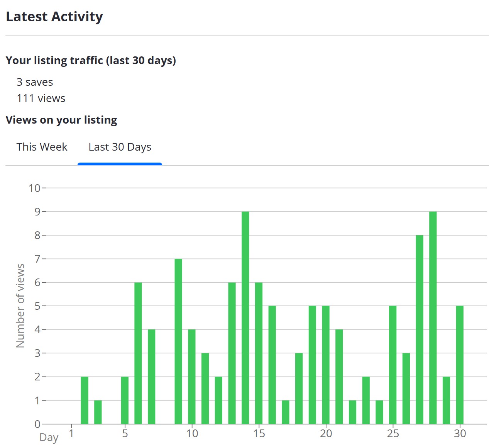Click the day 9 bar showing 7 views
The height and width of the screenshot is (448, 489).
tap(178, 341)
